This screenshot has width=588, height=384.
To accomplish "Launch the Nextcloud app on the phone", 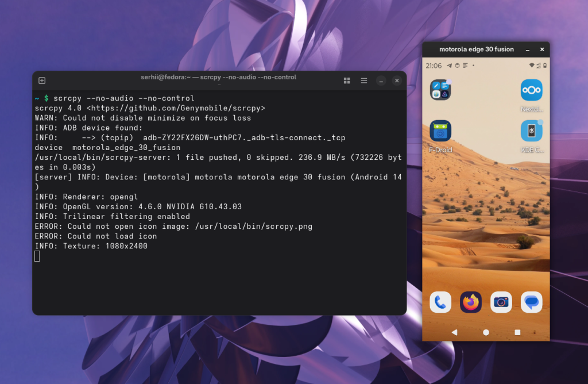I will (x=531, y=90).
